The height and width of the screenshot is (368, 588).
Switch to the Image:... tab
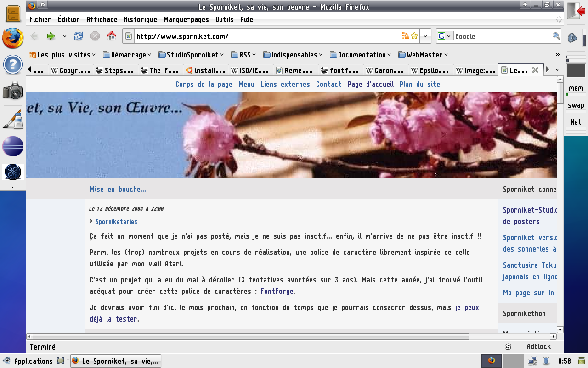(x=475, y=70)
